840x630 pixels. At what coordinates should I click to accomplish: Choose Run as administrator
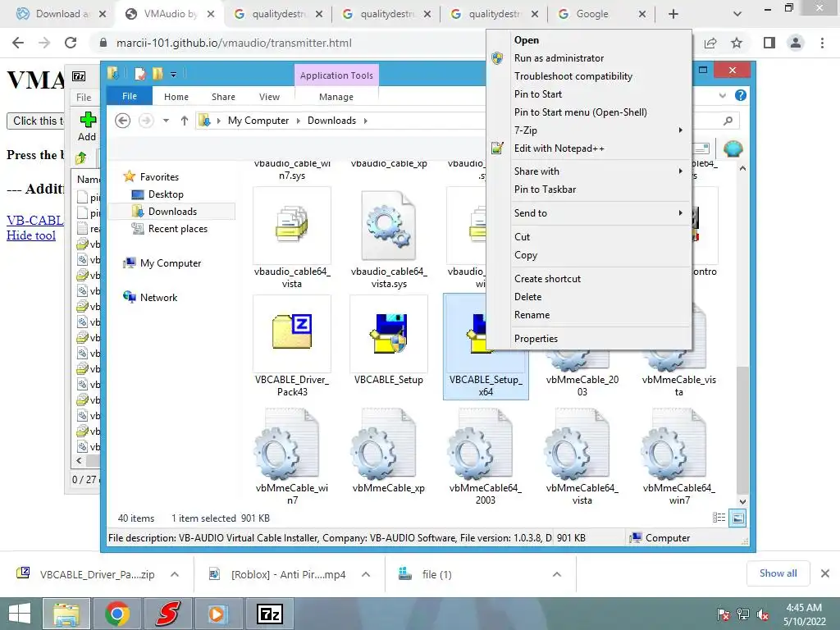click(x=559, y=58)
